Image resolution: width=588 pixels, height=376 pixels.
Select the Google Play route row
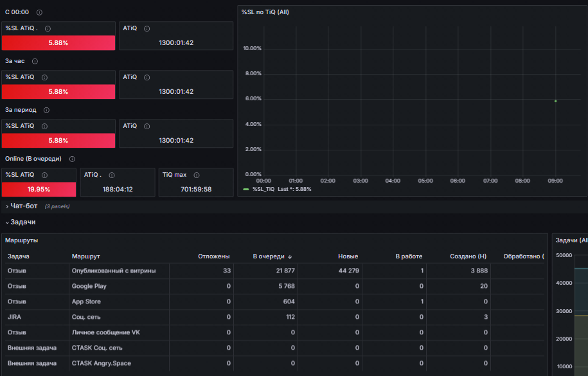click(x=274, y=286)
